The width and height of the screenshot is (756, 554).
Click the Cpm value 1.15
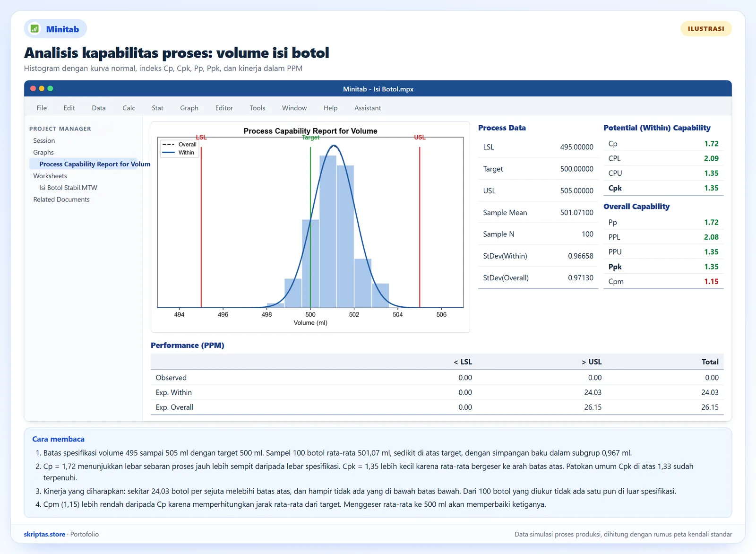click(x=711, y=282)
